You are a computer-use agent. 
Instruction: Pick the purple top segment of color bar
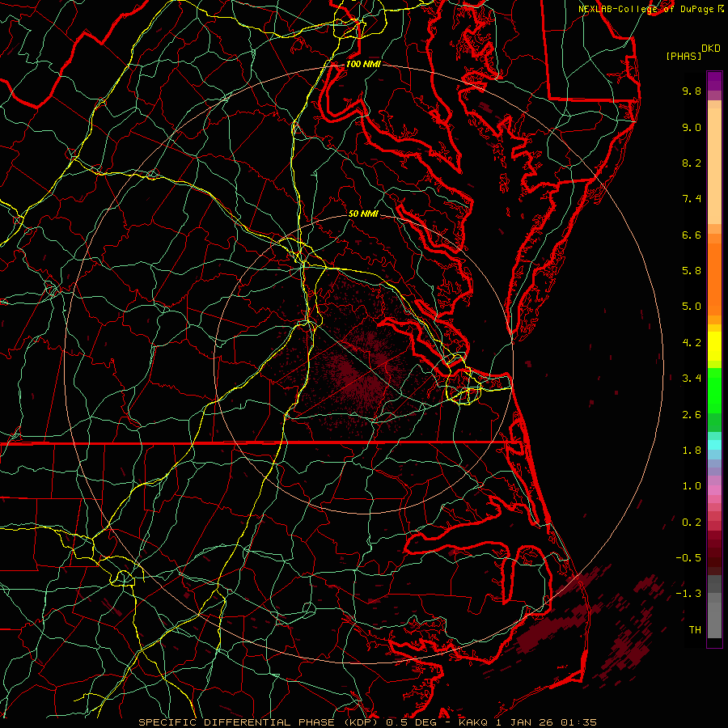click(714, 81)
